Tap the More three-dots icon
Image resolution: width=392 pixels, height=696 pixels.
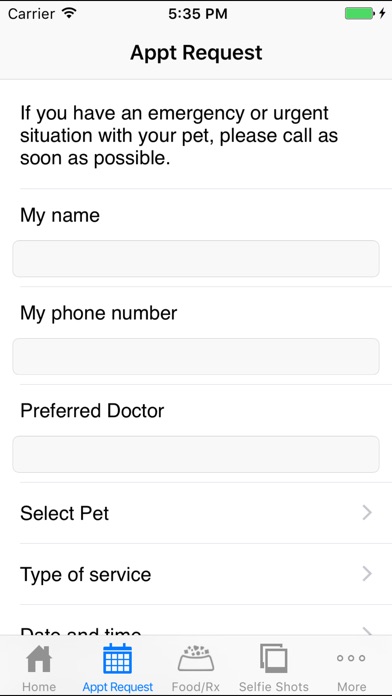pos(351,658)
